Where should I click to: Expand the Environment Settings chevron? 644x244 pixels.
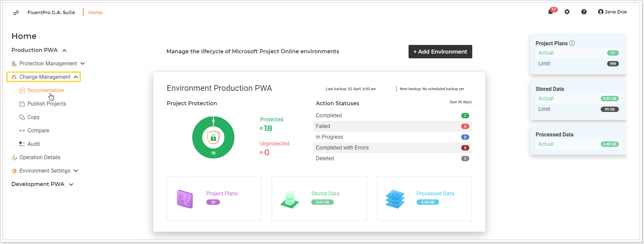[76, 171]
